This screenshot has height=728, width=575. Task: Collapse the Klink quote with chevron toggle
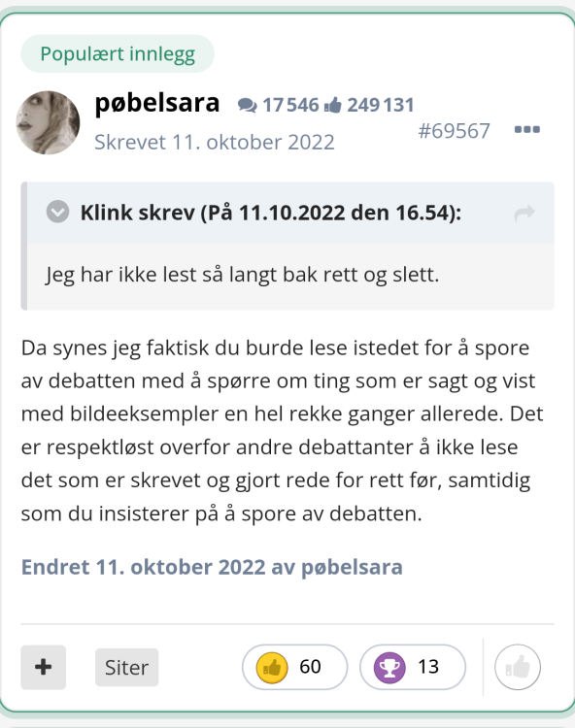coord(57,212)
